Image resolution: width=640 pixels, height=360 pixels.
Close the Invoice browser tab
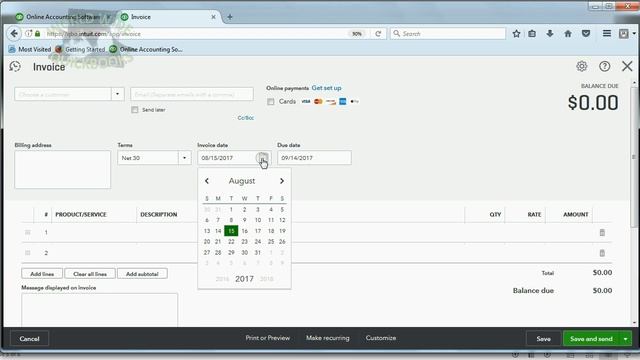coord(213,17)
